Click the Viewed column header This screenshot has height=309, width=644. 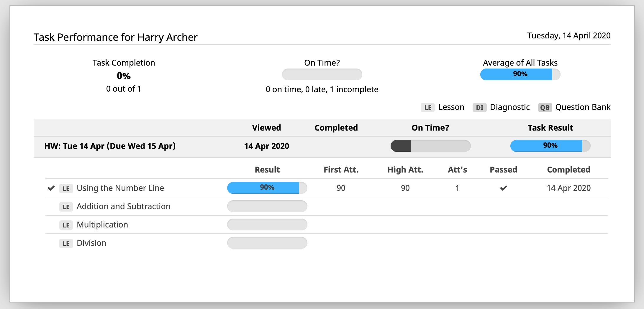tap(266, 128)
